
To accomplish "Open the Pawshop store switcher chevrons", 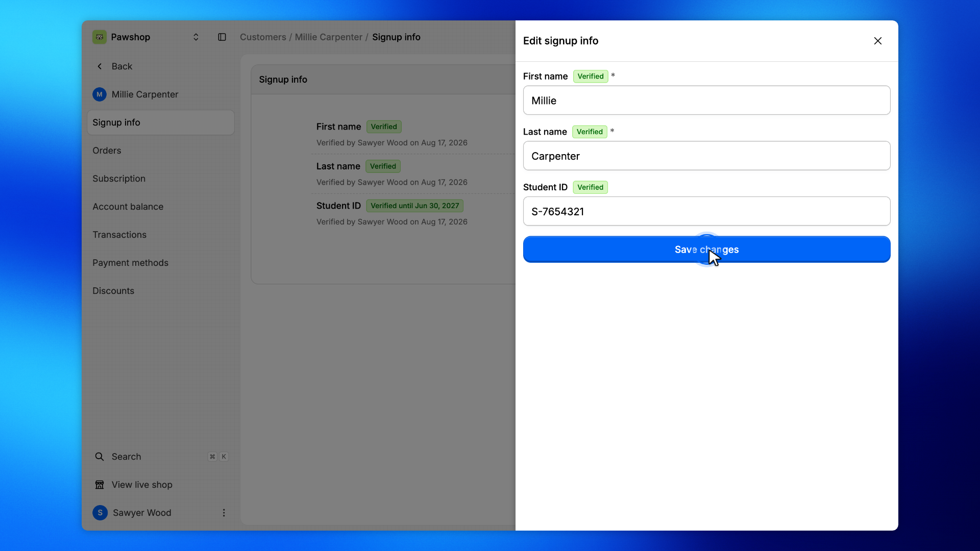I will tap(195, 37).
